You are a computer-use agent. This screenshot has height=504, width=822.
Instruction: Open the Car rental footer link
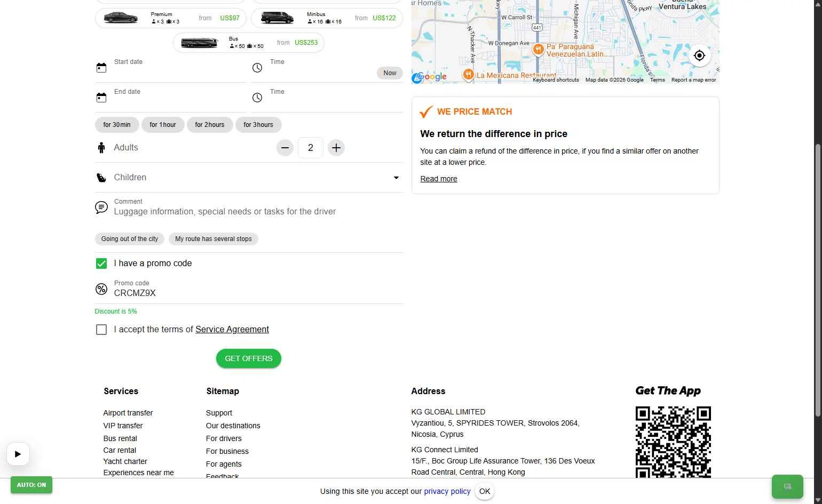[x=120, y=450]
